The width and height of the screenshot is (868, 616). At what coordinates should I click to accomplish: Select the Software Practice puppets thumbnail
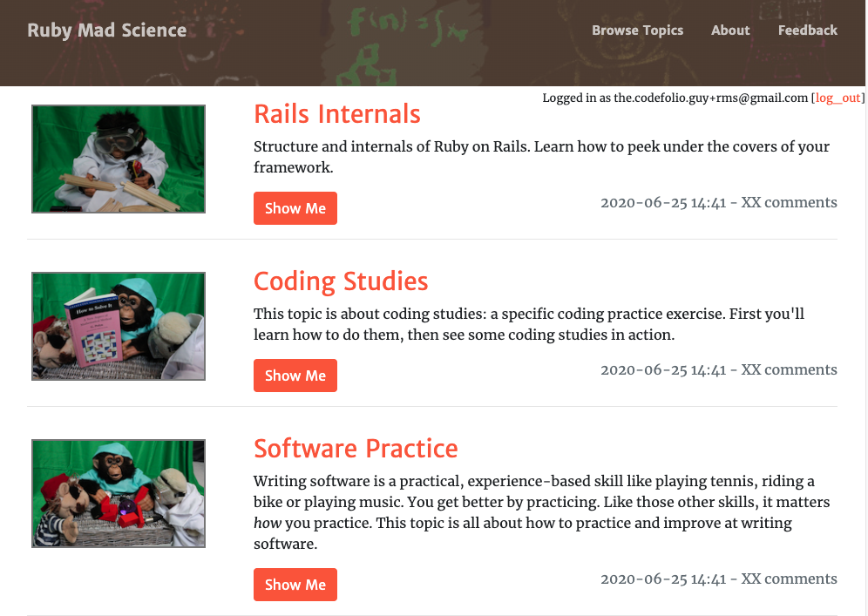pos(119,493)
